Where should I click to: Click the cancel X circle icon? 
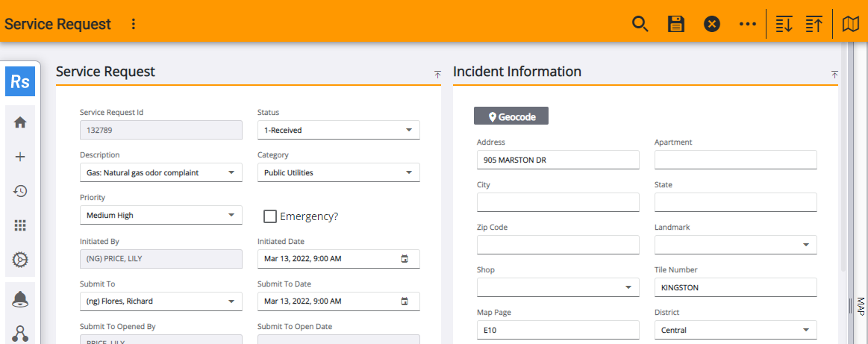pyautogui.click(x=712, y=25)
